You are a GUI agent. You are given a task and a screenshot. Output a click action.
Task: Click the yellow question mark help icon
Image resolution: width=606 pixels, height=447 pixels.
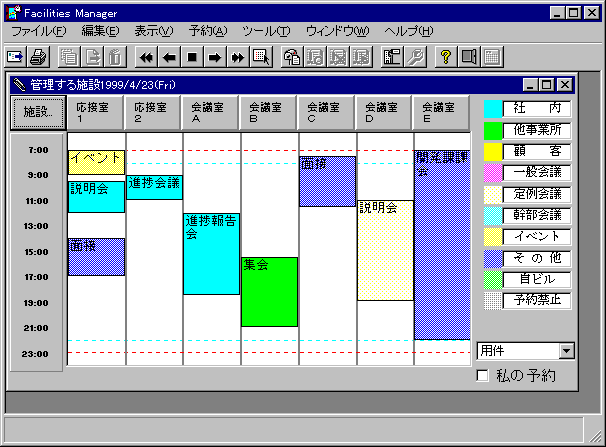click(x=446, y=57)
